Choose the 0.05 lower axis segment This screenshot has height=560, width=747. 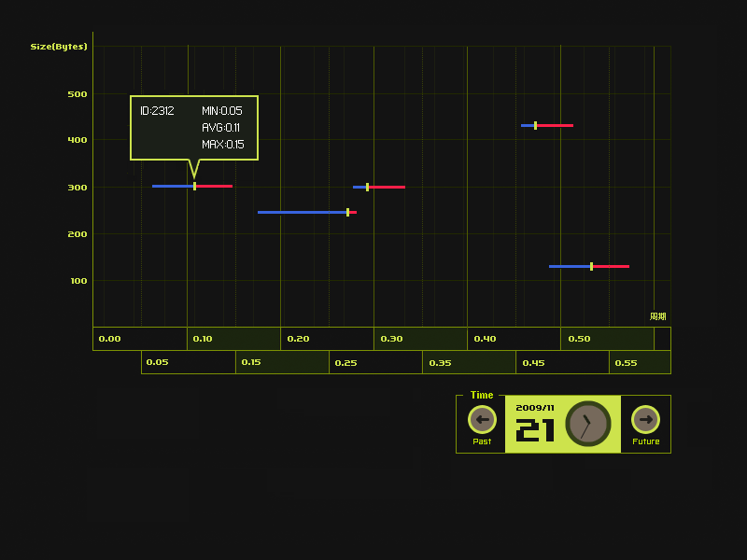pyautogui.click(x=188, y=362)
